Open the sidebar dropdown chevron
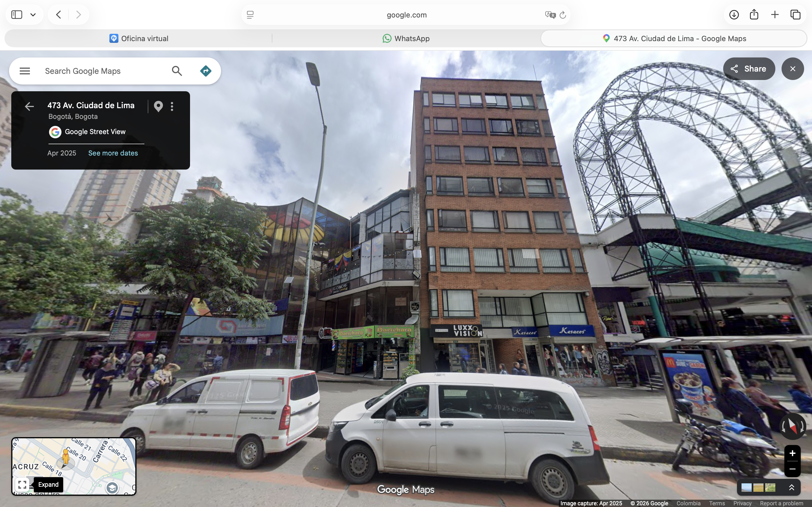Image resolution: width=812 pixels, height=507 pixels. (33, 15)
